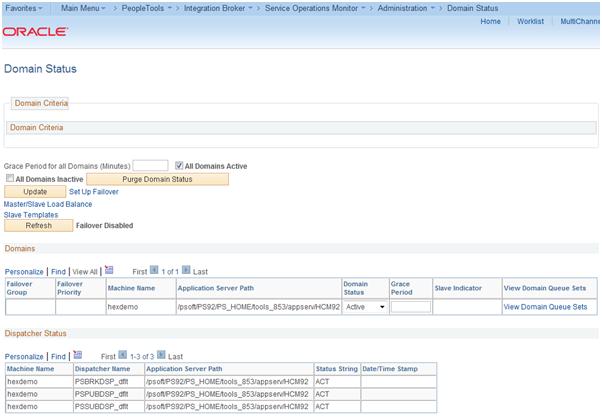602x420 pixels.
Task: Go to Home link
Action: coord(490,21)
